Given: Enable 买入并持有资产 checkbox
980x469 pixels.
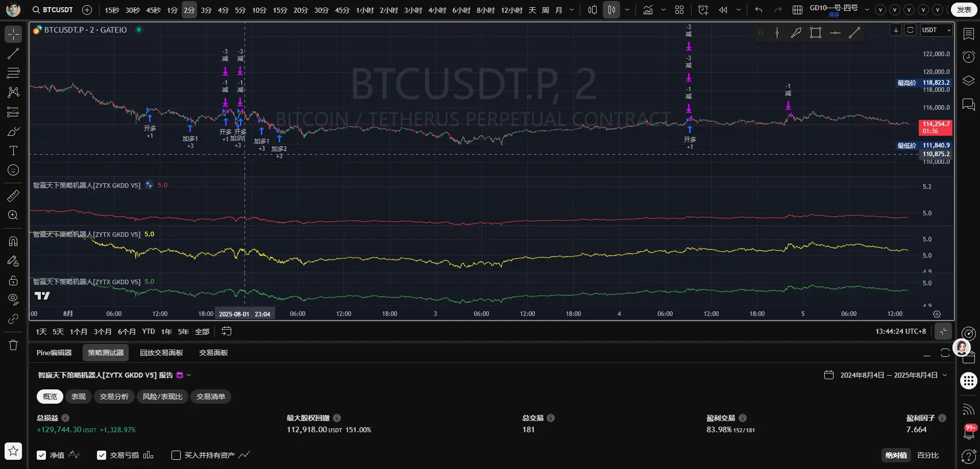Looking at the screenshot, I should point(176,455).
